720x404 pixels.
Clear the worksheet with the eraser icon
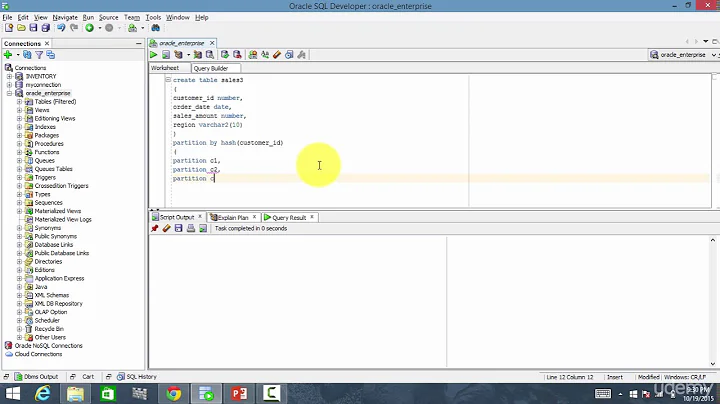point(277,55)
